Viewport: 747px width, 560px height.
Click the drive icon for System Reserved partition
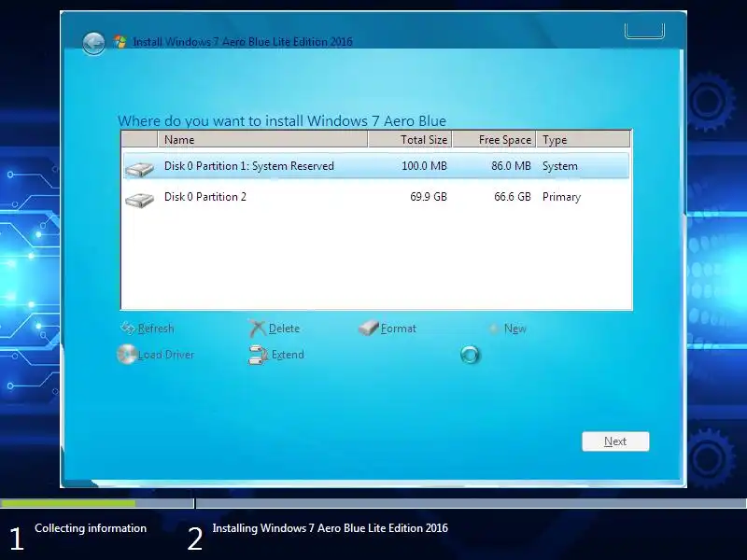click(139, 169)
